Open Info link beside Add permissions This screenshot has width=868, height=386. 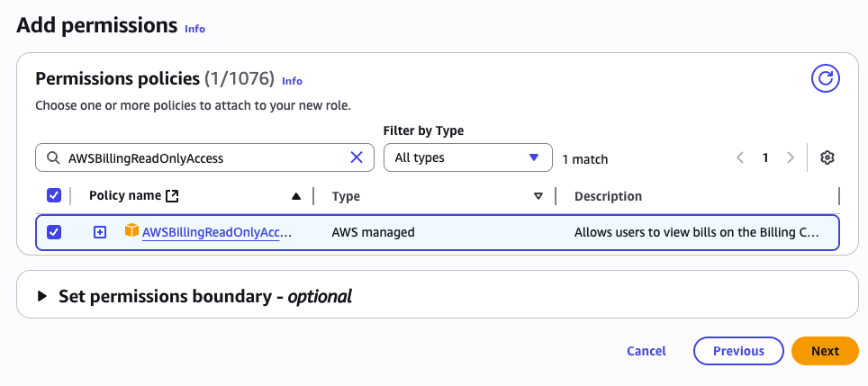[194, 29]
